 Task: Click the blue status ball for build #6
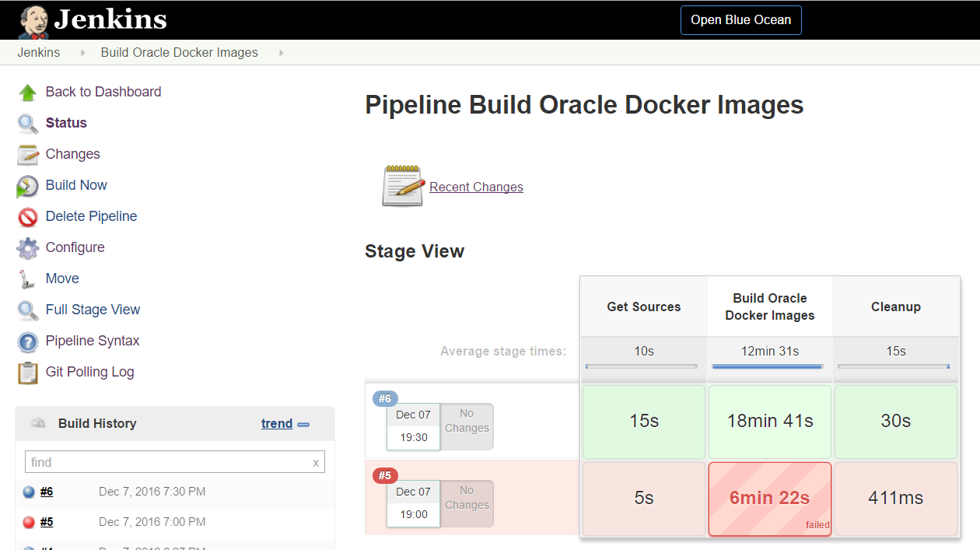(30, 492)
